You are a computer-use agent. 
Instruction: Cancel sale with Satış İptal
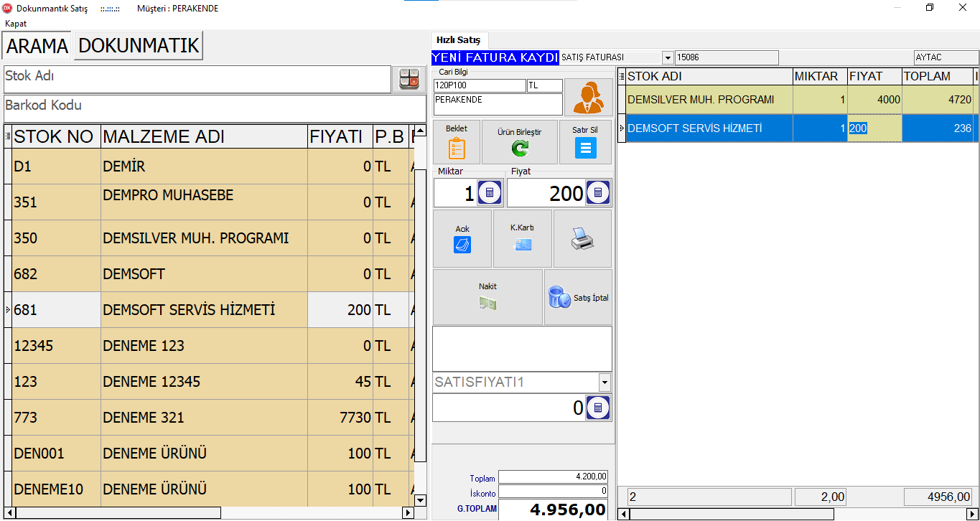(x=578, y=297)
